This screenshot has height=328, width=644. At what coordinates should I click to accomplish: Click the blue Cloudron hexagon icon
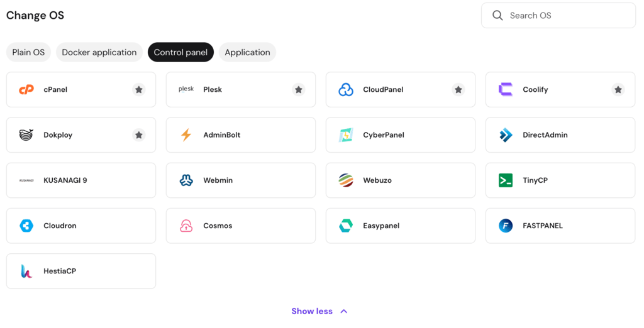(26, 226)
